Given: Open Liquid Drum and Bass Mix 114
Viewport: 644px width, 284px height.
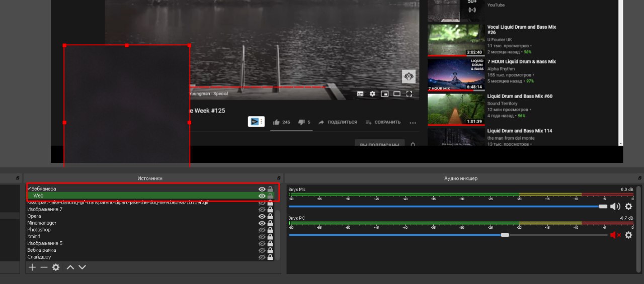Looking at the screenshot, I should (x=520, y=131).
